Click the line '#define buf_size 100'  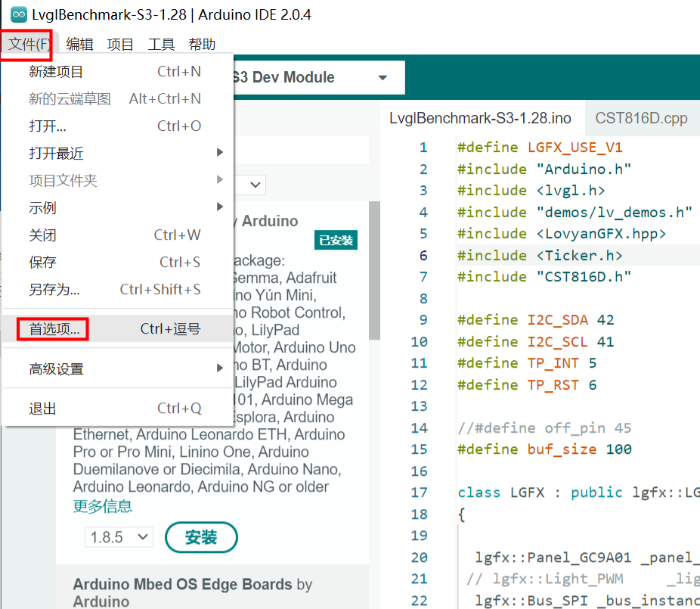click(544, 449)
